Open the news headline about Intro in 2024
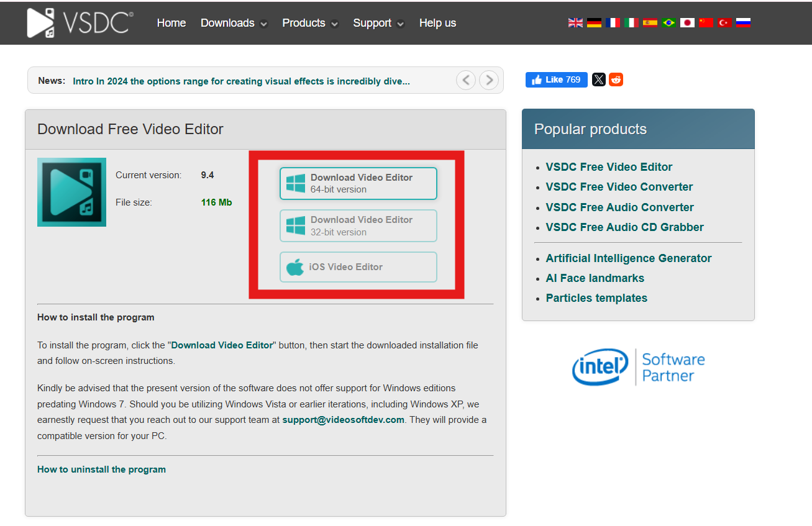This screenshot has width=812, height=526. (241, 81)
